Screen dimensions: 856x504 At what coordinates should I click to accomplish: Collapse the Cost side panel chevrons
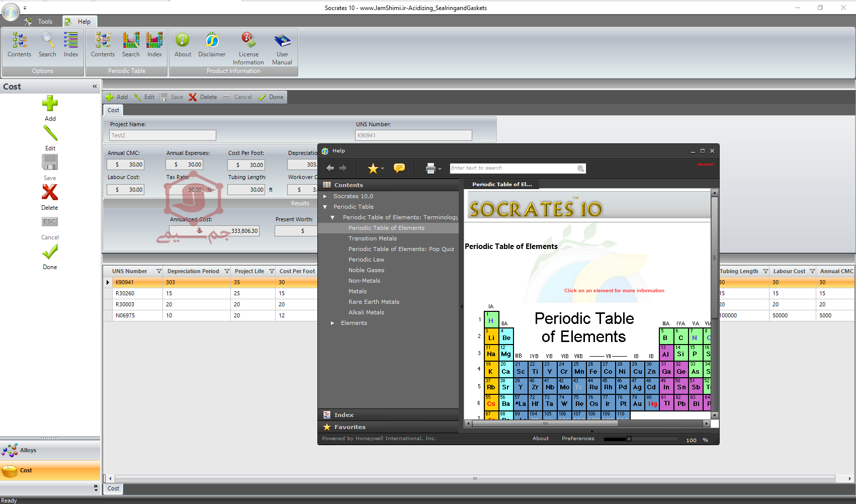click(95, 87)
